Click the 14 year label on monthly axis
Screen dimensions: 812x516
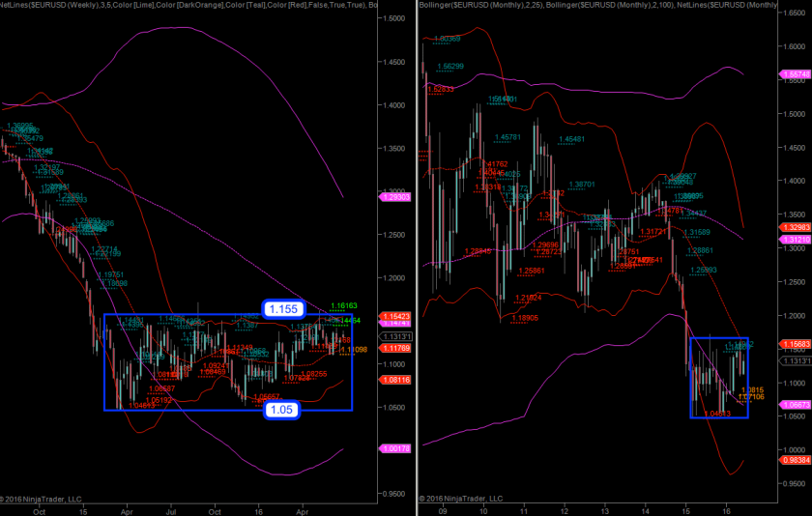[646, 510]
